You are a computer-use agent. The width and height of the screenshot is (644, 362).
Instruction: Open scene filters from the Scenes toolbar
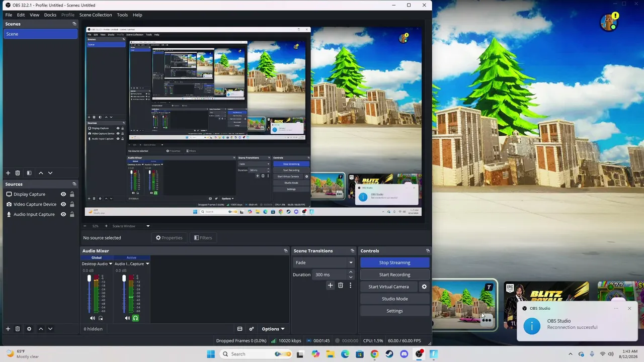point(29,173)
